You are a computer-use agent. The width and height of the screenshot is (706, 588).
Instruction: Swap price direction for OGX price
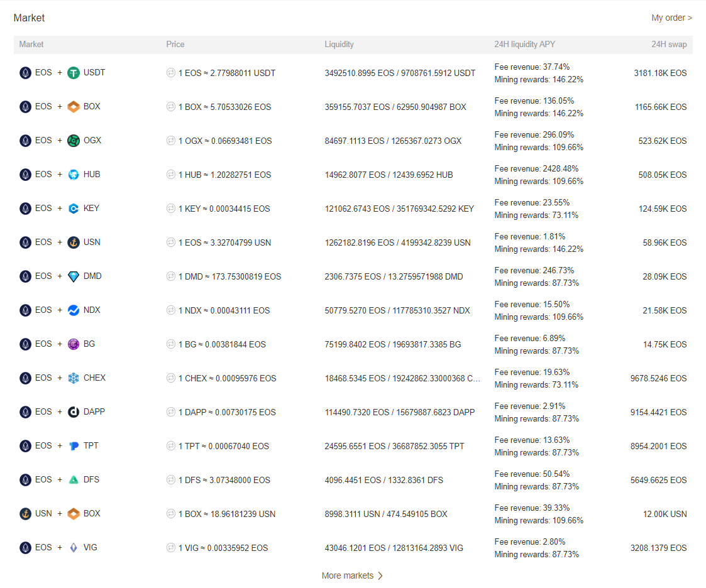pos(170,140)
